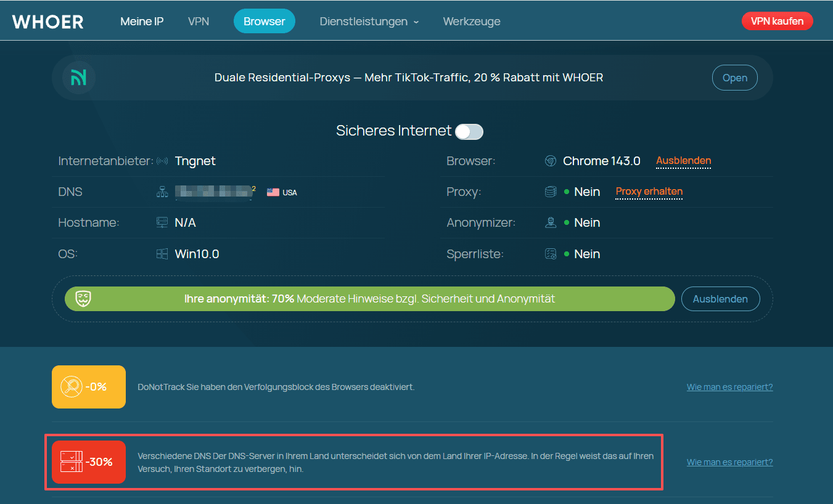
Task: Click the Windows OS icon
Action: point(162,254)
